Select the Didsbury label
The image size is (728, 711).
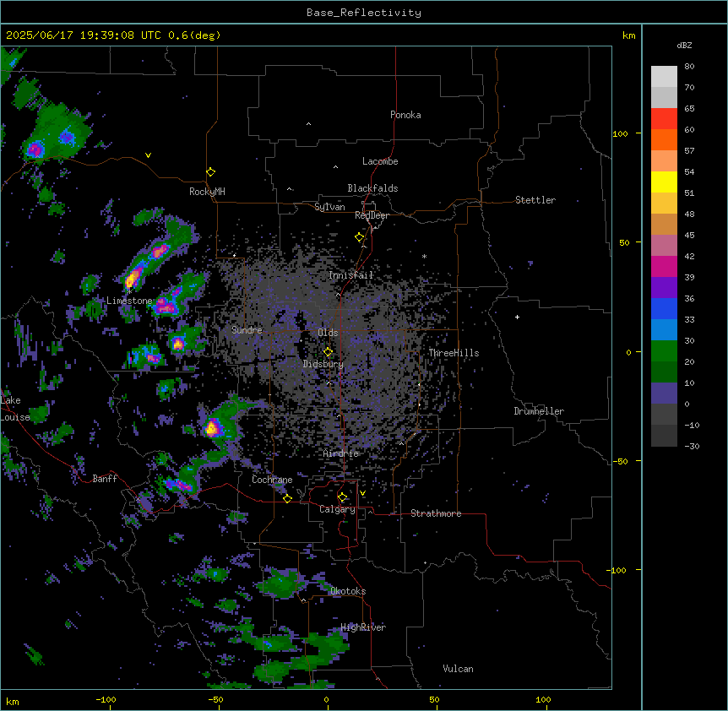[323, 364]
